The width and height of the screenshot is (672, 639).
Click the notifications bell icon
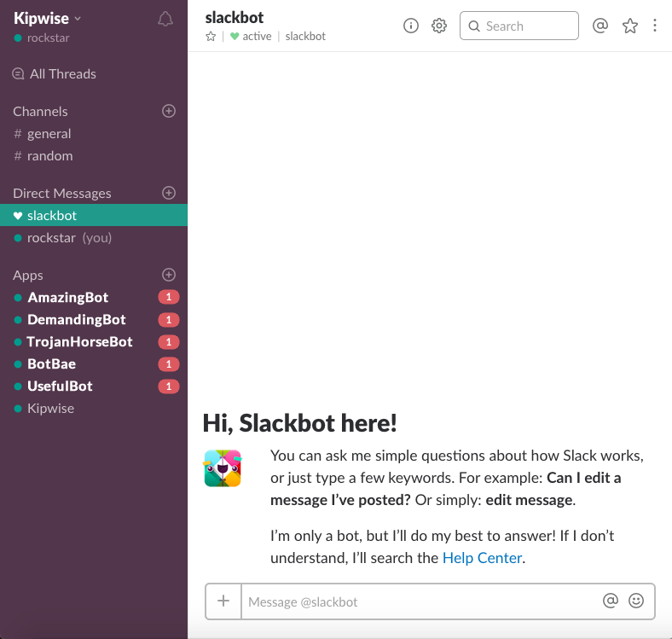(x=165, y=20)
